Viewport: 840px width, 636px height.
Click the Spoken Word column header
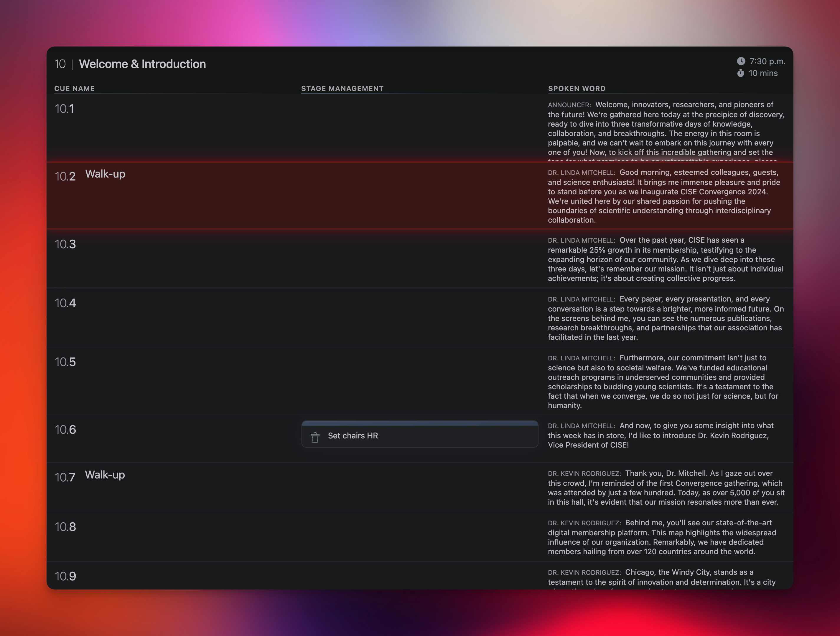[x=577, y=88]
